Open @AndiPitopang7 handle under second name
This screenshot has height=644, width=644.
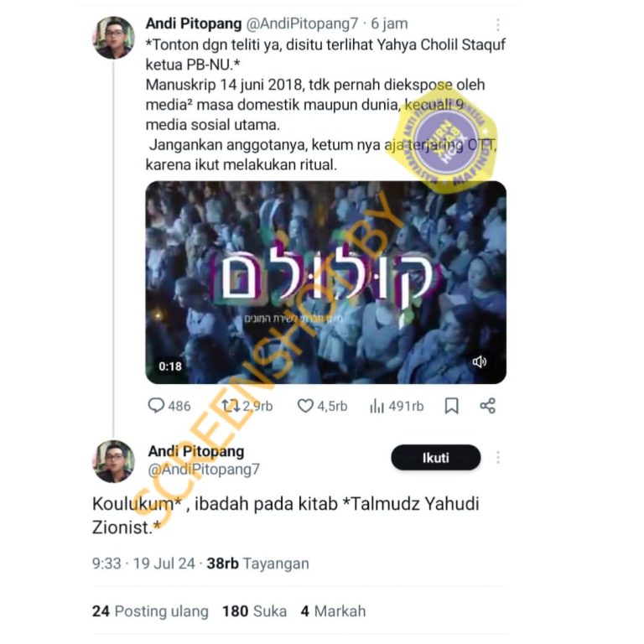pyautogui.click(x=204, y=469)
